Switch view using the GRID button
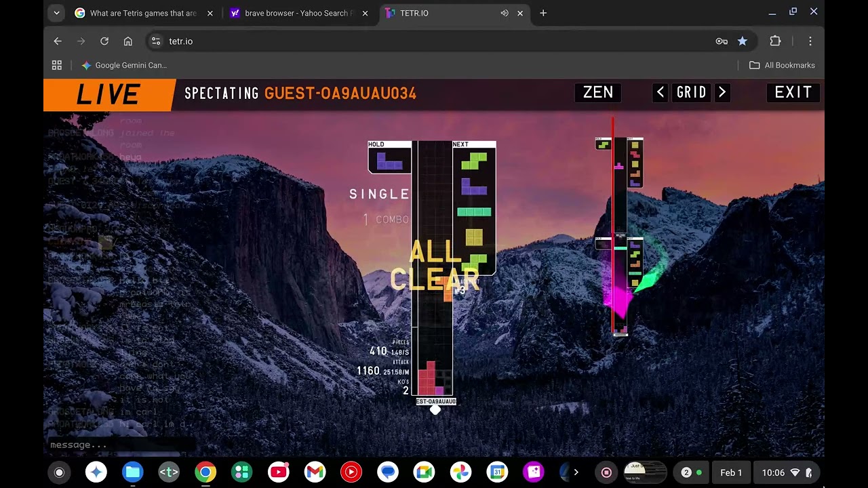The height and width of the screenshot is (488, 868). 691,92
